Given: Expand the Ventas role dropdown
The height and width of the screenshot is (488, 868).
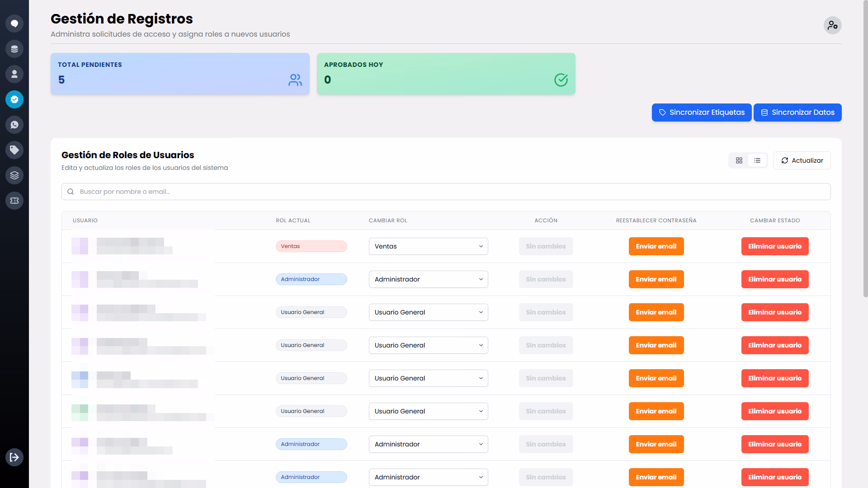Looking at the screenshot, I should click(428, 246).
